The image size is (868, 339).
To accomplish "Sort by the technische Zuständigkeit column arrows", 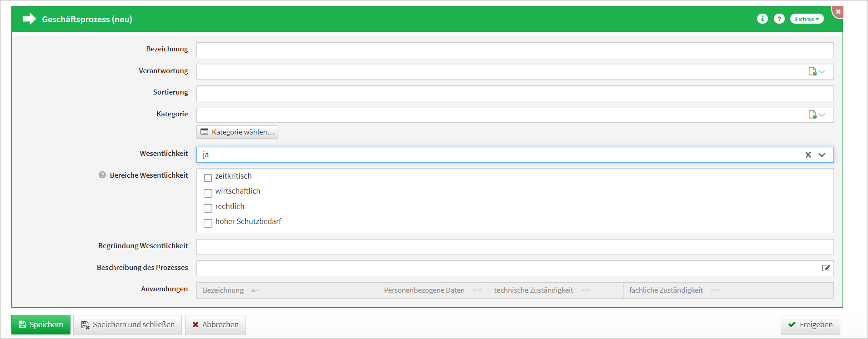I will tap(586, 290).
